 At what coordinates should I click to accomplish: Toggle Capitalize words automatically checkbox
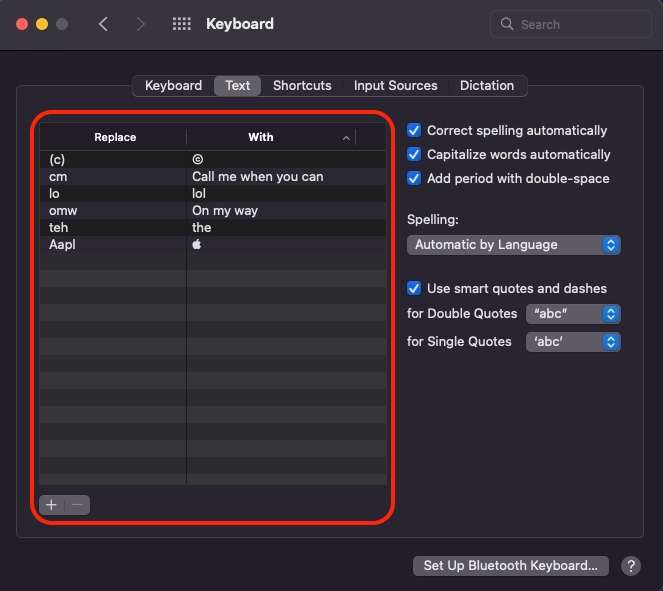click(x=414, y=154)
